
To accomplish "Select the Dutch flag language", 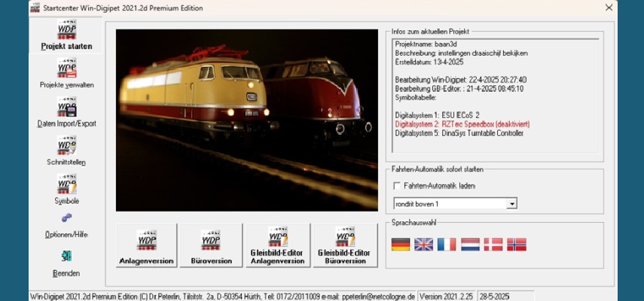I will (x=470, y=245).
